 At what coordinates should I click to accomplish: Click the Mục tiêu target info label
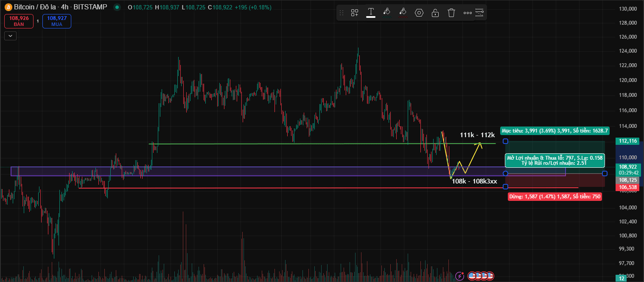click(555, 131)
